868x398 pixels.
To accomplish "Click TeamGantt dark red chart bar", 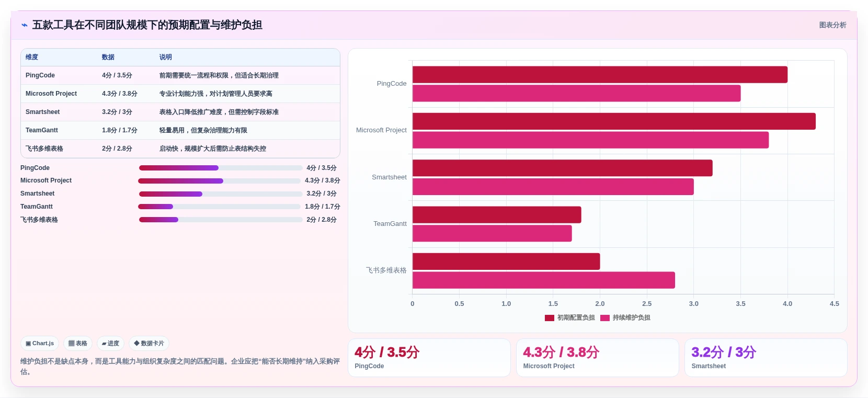I will 497,214.
